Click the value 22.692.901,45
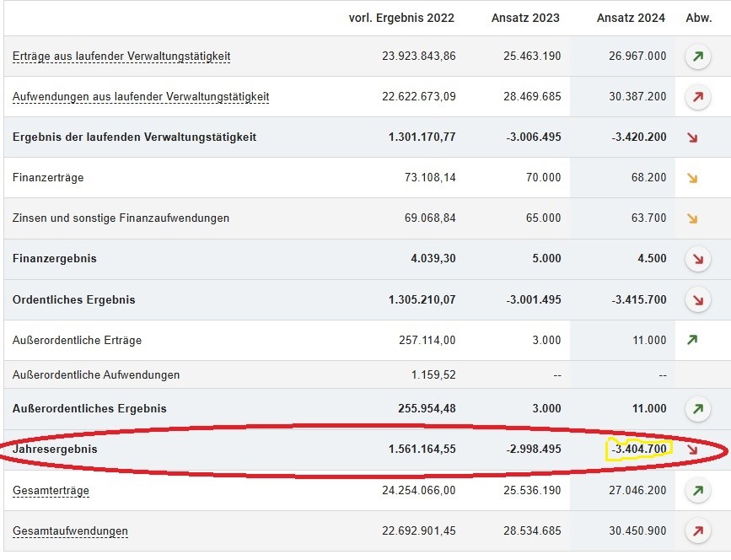The height and width of the screenshot is (560, 731). click(x=419, y=531)
